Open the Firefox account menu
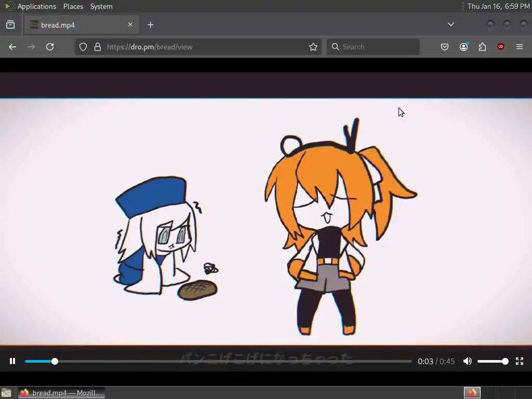The height and width of the screenshot is (399, 532). click(463, 47)
